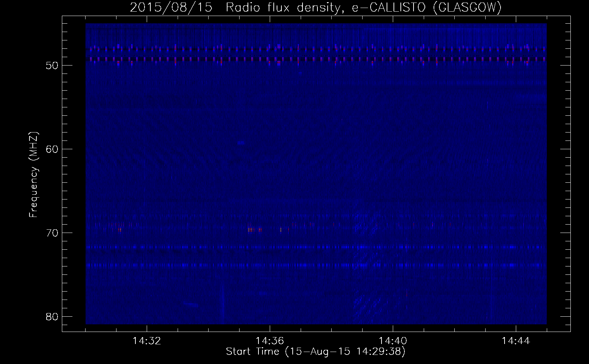Click the 50 frequency tick label
Viewport: 589px width, 364px height.
51,66
